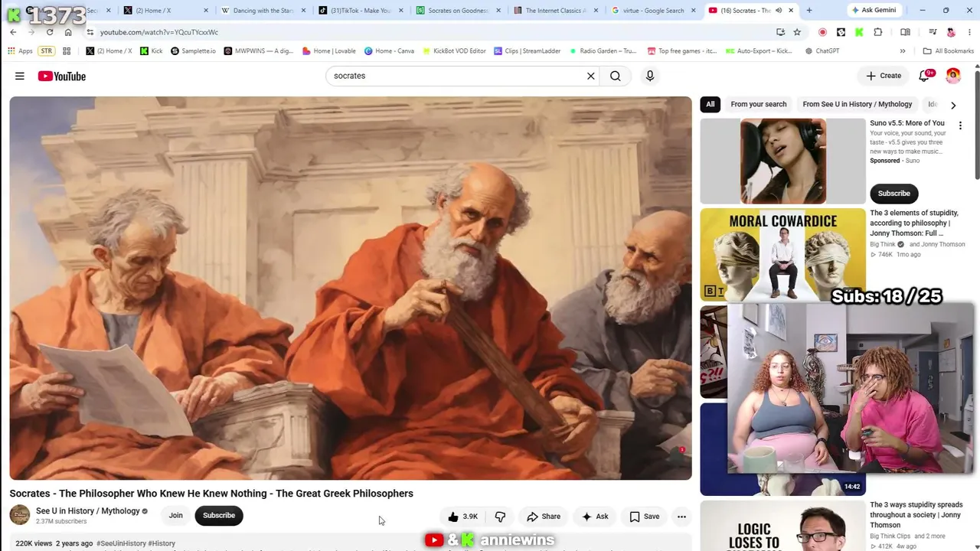Open the YouTube guide hamburger menu
Screen dimensions: 980x551
click(x=20, y=76)
